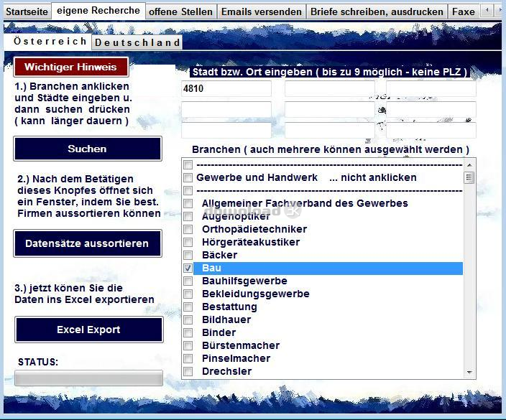Open Briefe schreiben, ausdrucken tab
This screenshot has height=420, width=506.
point(377,11)
